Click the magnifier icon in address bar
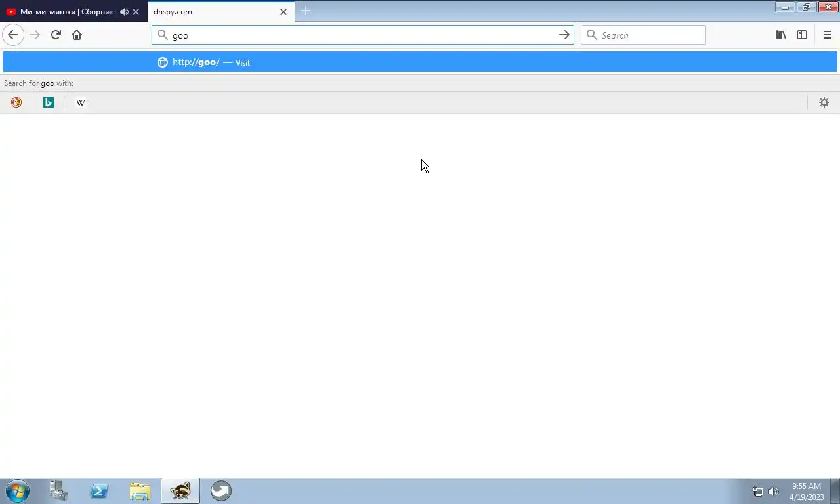The height and width of the screenshot is (504, 840). click(x=163, y=35)
